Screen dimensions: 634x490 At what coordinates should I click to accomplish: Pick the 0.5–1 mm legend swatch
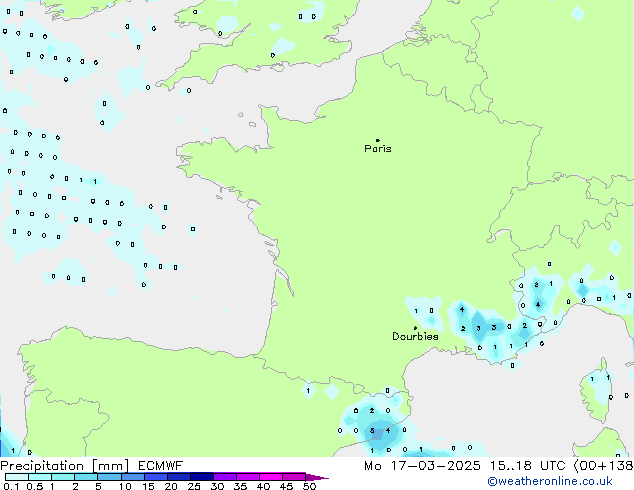[40, 477]
